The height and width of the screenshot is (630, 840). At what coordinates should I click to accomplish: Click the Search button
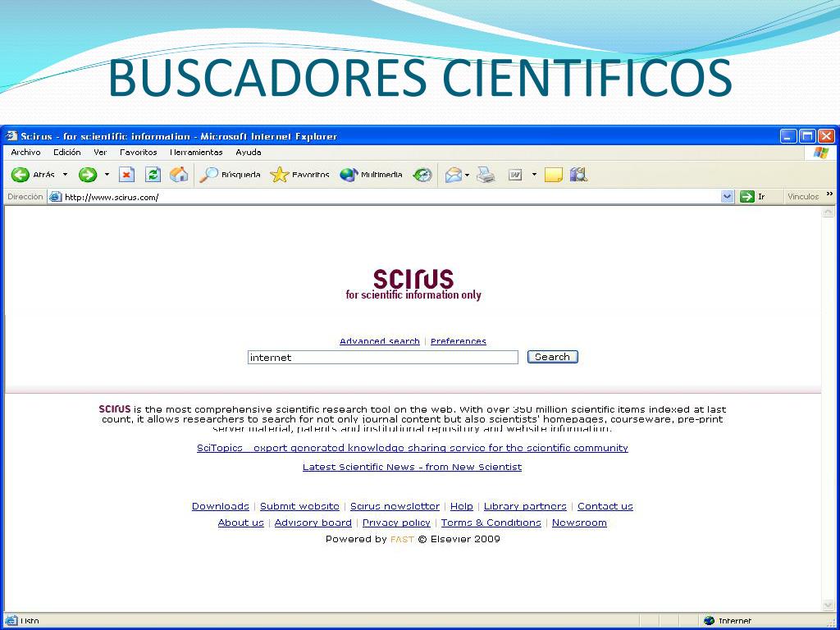(552, 357)
